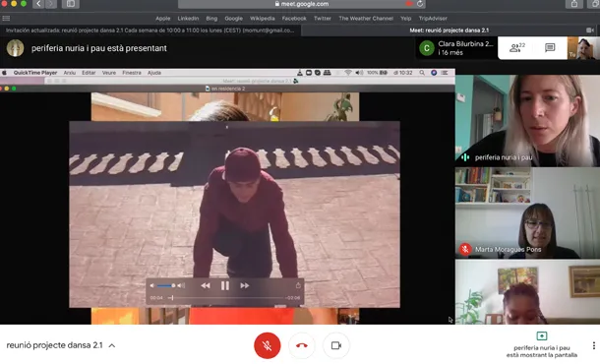600x364 pixels.
Task: Select periferia nuria i pau video tile
Action: pyautogui.click(x=527, y=121)
